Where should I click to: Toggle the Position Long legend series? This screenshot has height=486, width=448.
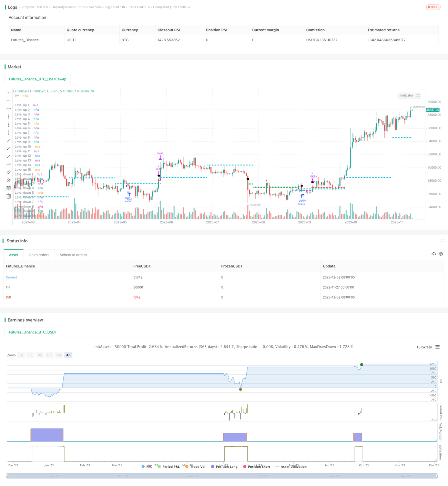224,467
